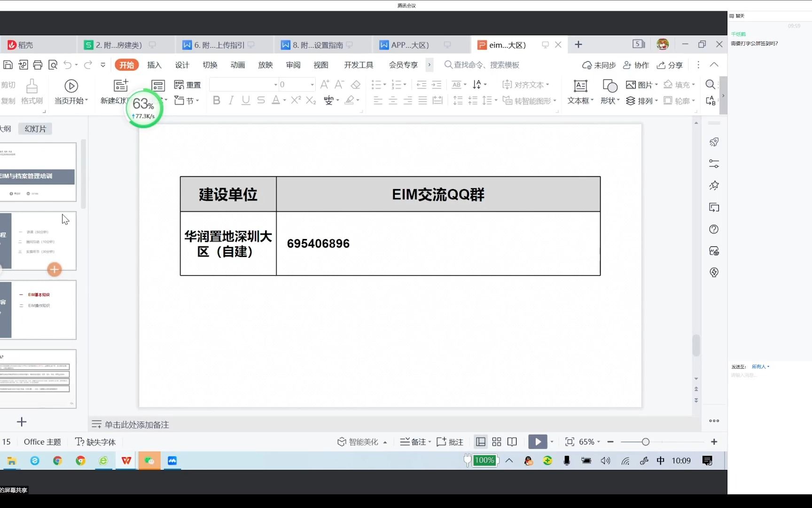Toggle Subscript formatting
Screen dimensions: 812x508
coord(311,100)
